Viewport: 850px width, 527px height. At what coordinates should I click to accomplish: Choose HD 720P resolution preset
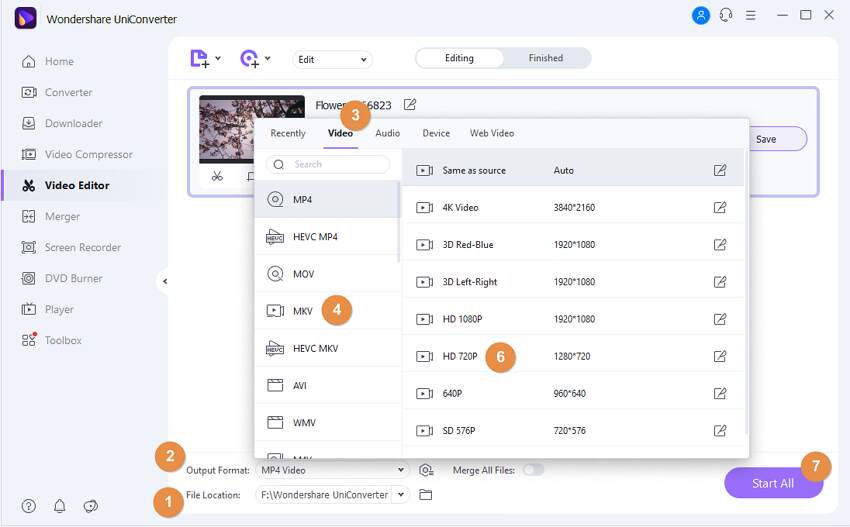pyautogui.click(x=573, y=356)
